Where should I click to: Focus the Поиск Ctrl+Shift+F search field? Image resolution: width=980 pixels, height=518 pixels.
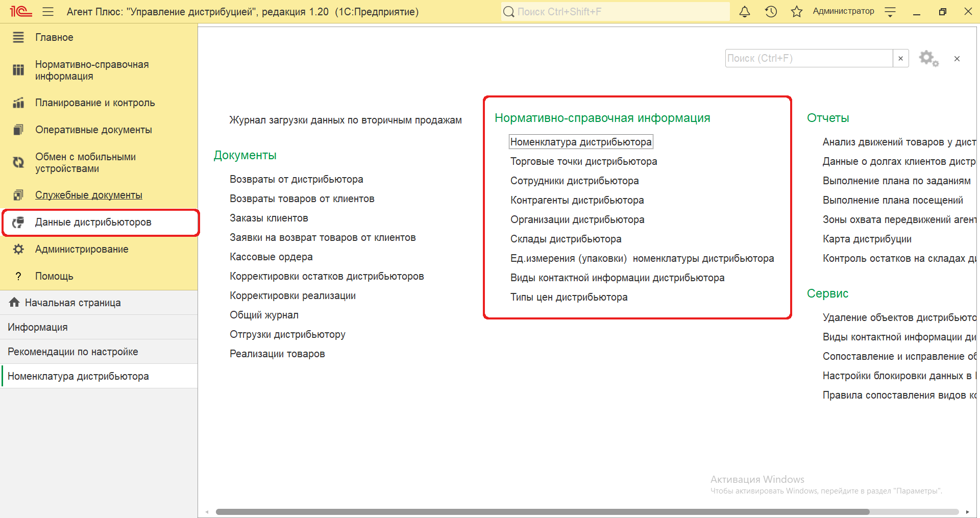[x=615, y=11]
